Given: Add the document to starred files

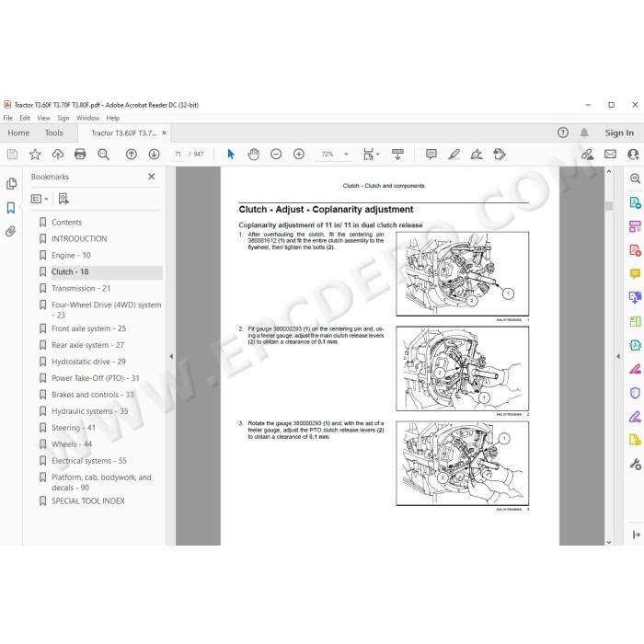Looking at the screenshot, I should [x=35, y=155].
